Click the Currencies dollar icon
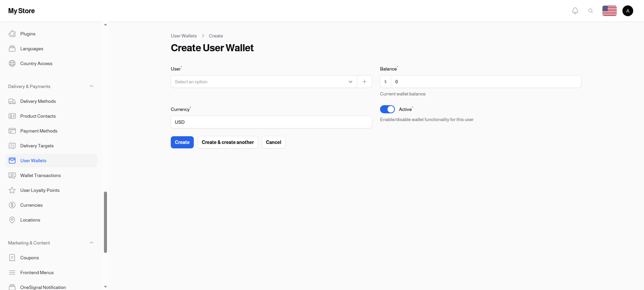 (x=12, y=205)
